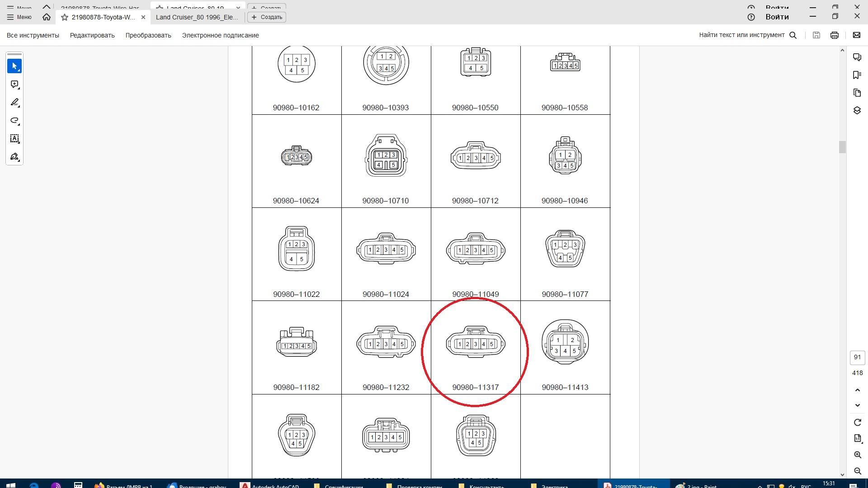Image resolution: width=868 pixels, height=488 pixels.
Task: Click the Создать new tab button
Action: (267, 17)
